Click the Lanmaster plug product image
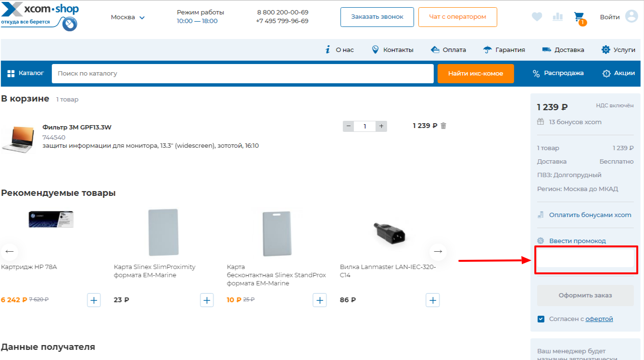Screen dimensions: 644x360 [x=390, y=233]
